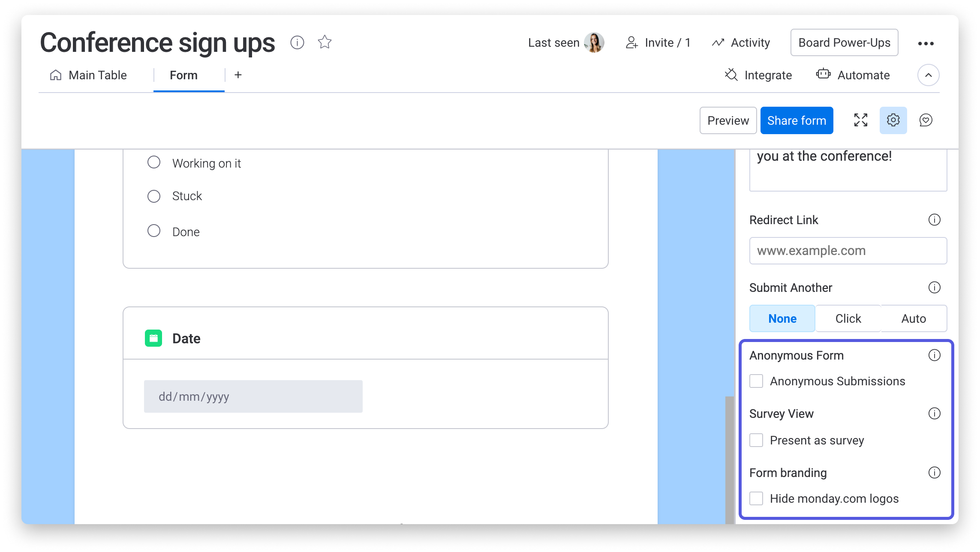Enable Anonymous Submissions checkbox
The image size is (980, 552).
[x=757, y=381]
